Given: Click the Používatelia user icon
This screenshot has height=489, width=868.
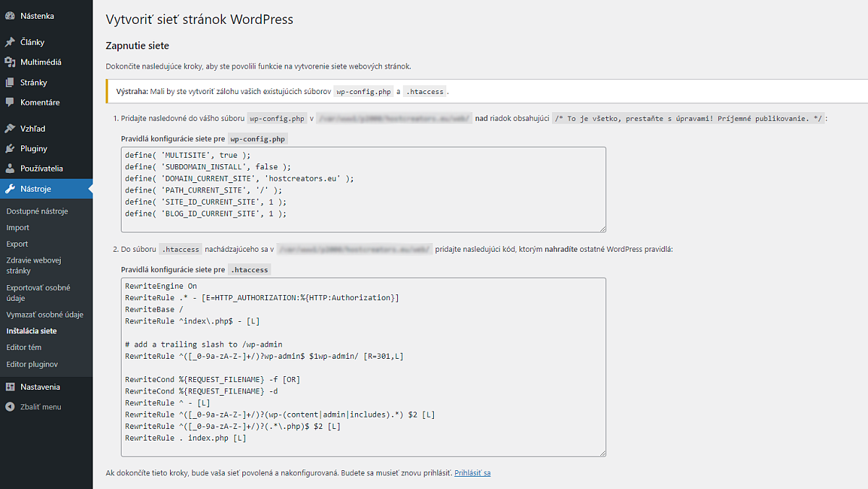Looking at the screenshot, I should click(10, 169).
